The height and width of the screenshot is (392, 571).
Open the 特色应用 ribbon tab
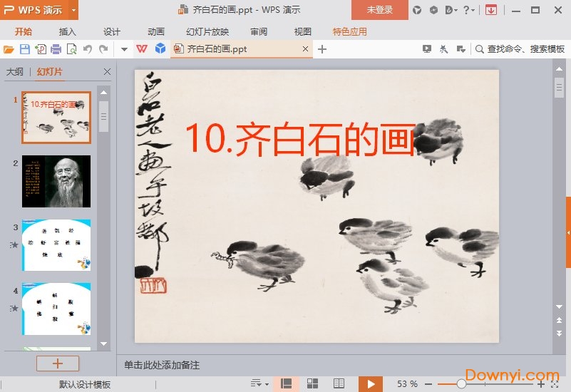349,31
